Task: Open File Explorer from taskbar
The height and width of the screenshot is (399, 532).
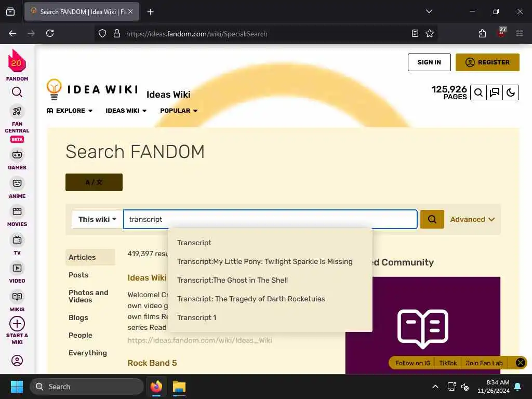Action: click(x=179, y=387)
